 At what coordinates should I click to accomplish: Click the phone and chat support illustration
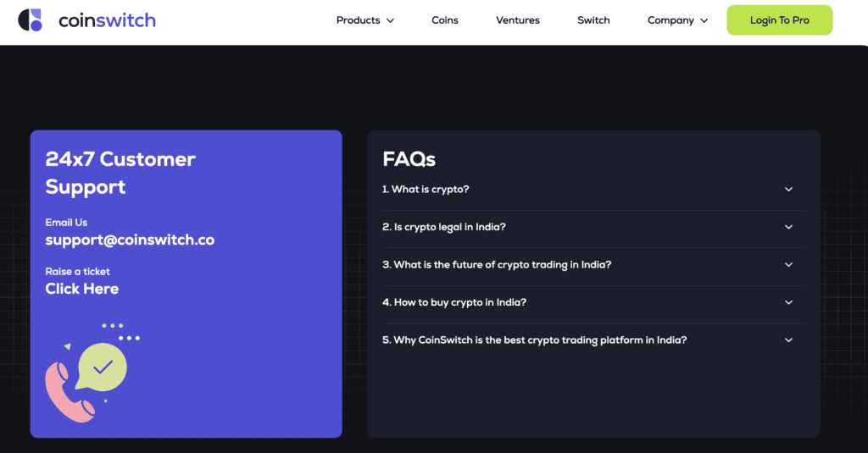coord(92,373)
